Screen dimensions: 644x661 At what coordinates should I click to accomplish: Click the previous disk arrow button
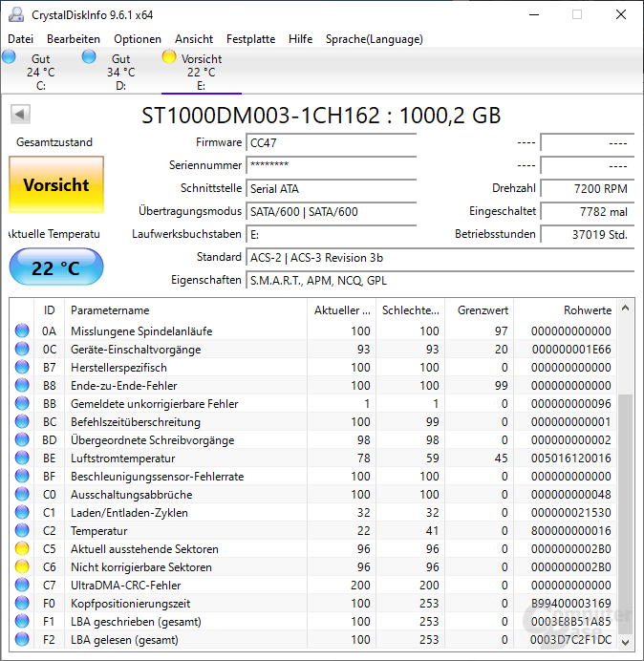pos(19,115)
